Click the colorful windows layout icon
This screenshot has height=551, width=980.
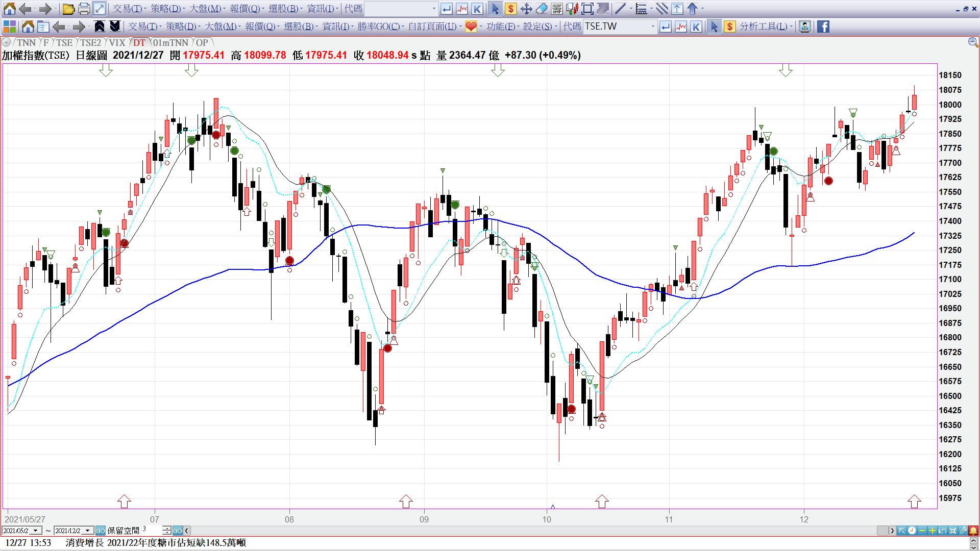coord(10,27)
